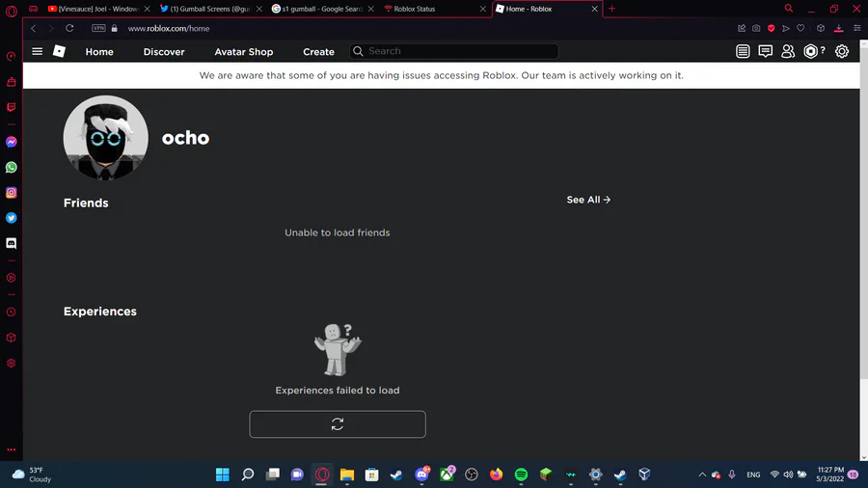Open File Explorer from the taskbar
The height and width of the screenshot is (488, 868).
[347, 474]
